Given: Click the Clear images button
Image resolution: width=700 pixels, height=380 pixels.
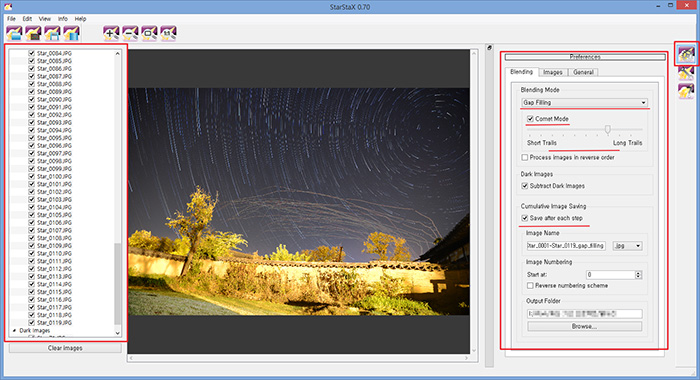Looking at the screenshot, I should [65, 348].
